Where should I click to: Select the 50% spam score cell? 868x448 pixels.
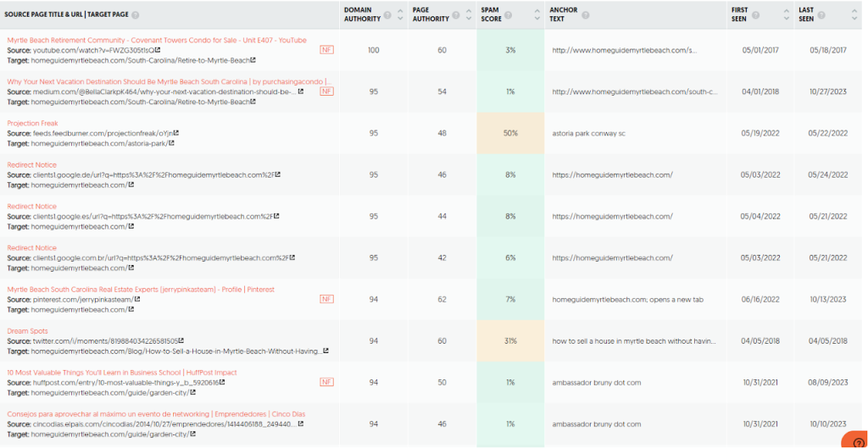pos(510,133)
